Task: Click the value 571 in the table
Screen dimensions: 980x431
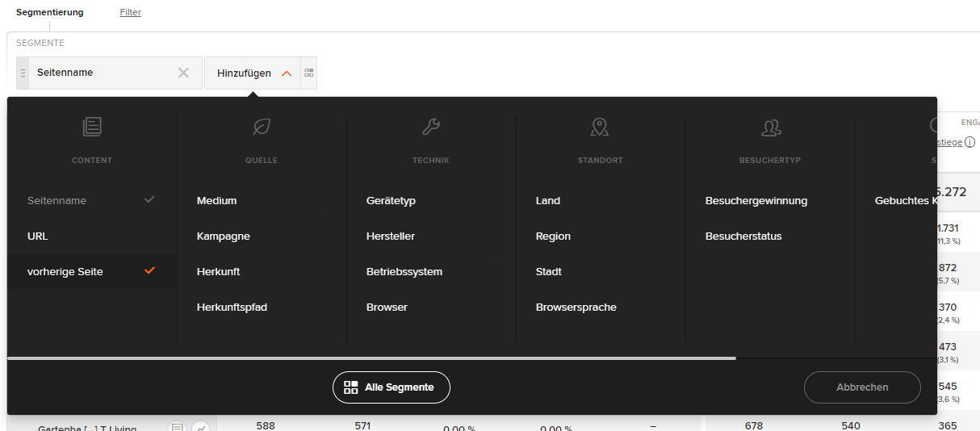Action: coord(362,425)
